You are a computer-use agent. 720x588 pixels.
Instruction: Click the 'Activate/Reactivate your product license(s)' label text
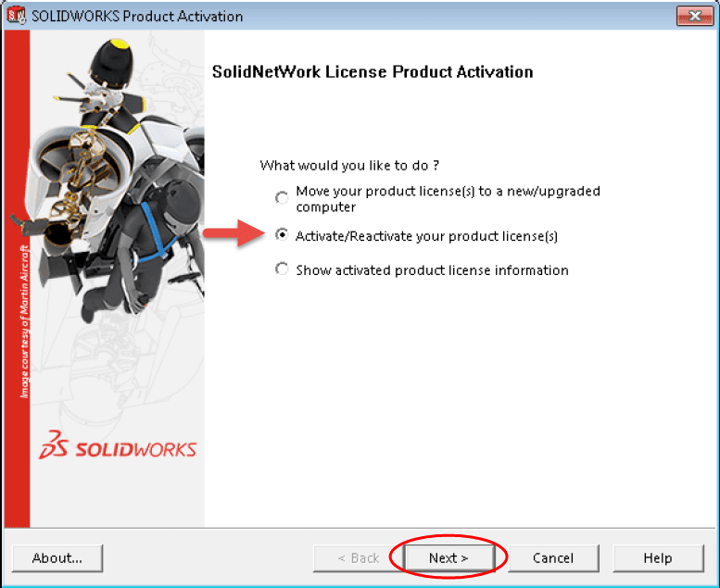point(426,236)
